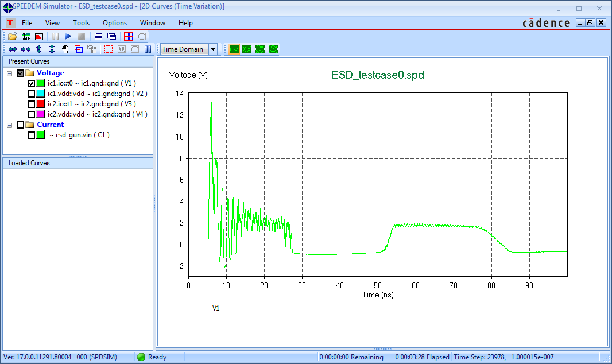Click the horizontal compress arrows icon
The width and height of the screenshot is (612, 364).
click(26, 49)
